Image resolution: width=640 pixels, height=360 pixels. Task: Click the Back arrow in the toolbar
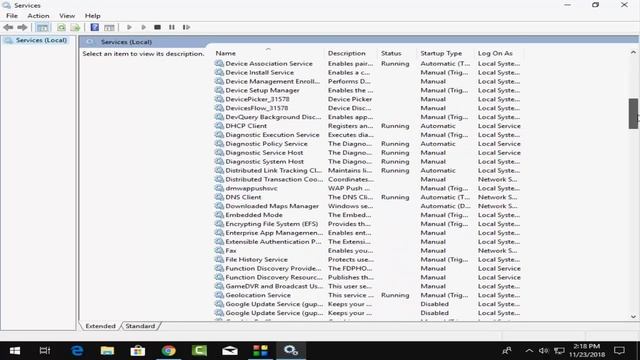tap(8, 27)
